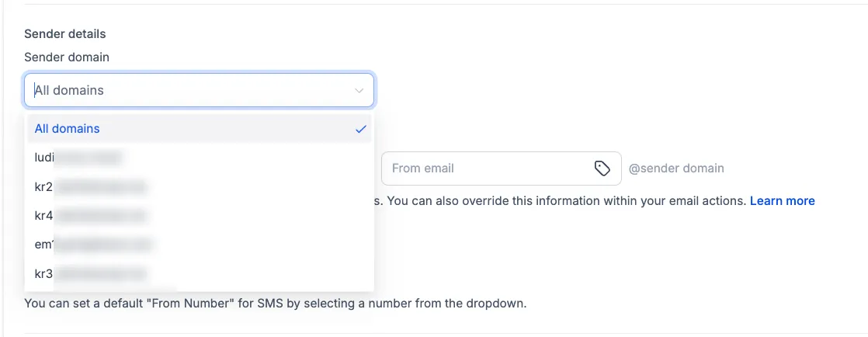Collapse the Sender domain dropdown chevron

click(x=359, y=90)
